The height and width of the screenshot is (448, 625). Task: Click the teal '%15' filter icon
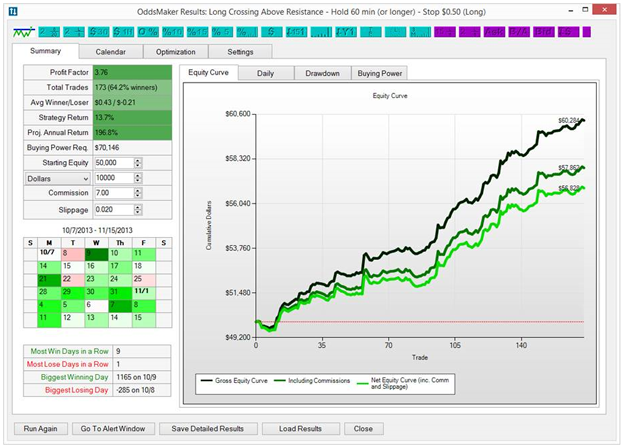pyautogui.click(x=197, y=32)
